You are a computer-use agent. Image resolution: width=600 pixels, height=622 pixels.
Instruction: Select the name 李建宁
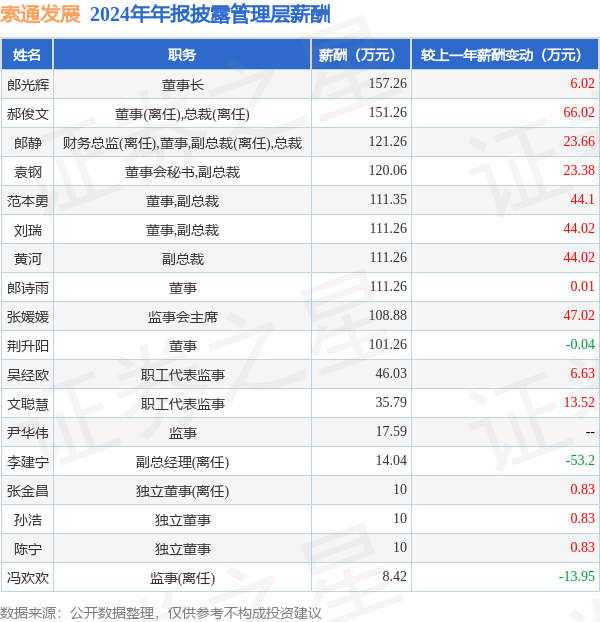pos(28,462)
